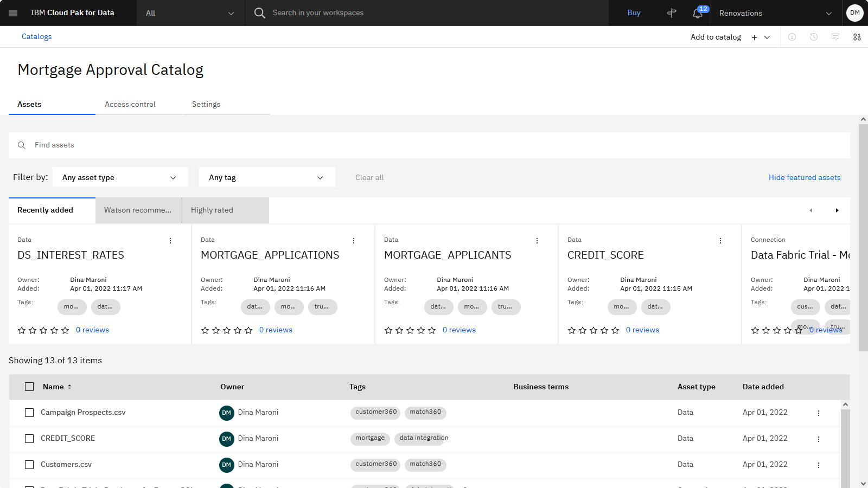The height and width of the screenshot is (488, 868).
Task: Click the page vertical scrollbar thumb
Action: pyautogui.click(x=863, y=237)
